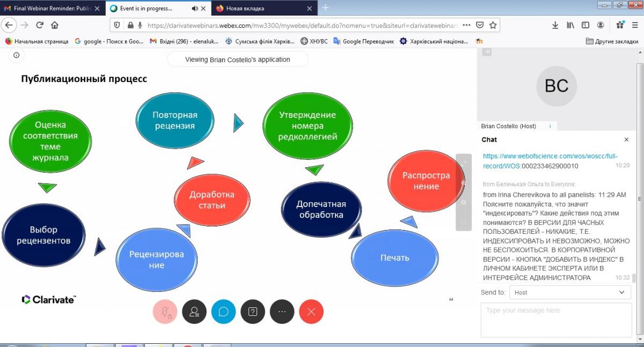Expand Brian Costello host video chevron
The image size is (644, 347).
550,127
